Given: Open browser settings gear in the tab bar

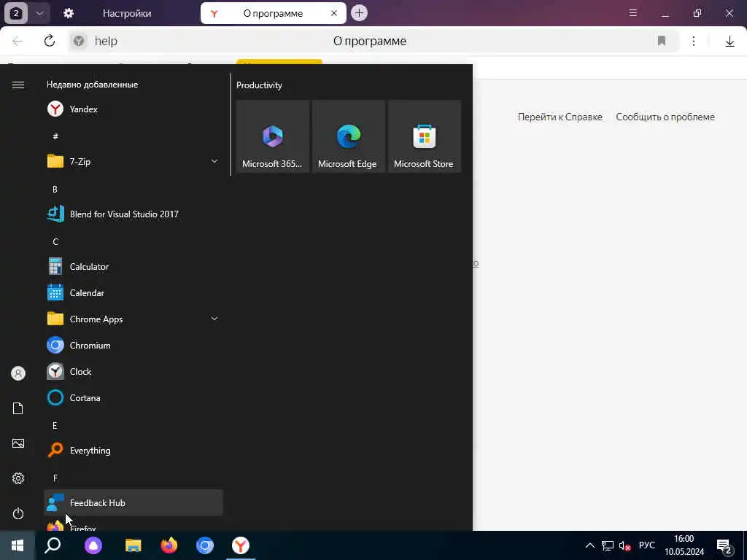Looking at the screenshot, I should point(69,13).
